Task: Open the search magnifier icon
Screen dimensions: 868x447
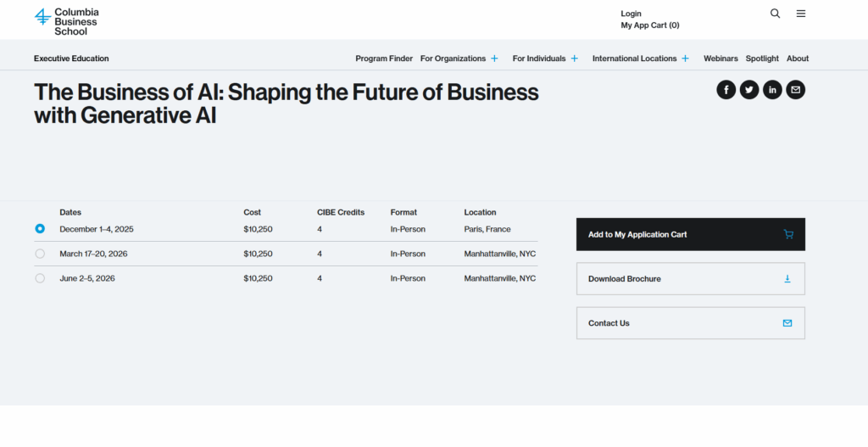Action: (775, 14)
